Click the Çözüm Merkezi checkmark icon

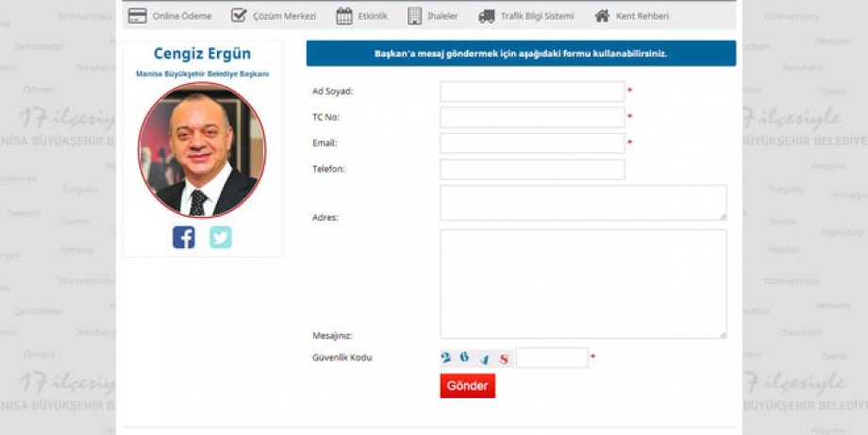239,16
